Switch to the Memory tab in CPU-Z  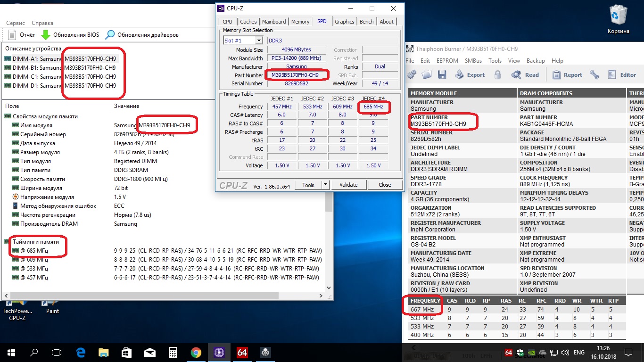coord(300,22)
